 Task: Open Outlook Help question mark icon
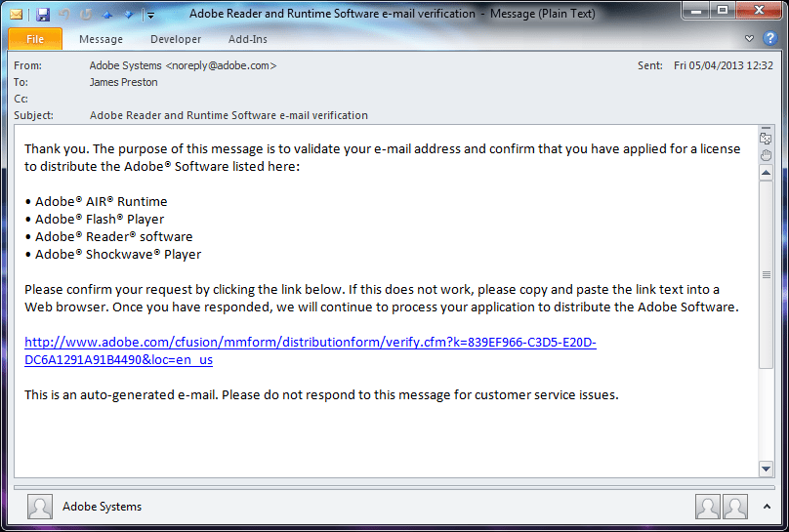(x=769, y=38)
